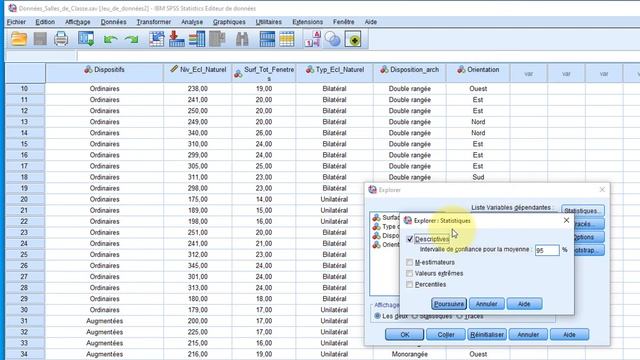The image size is (640, 360).
Task: Toggle the Value labels A/1 toolbar icon
Action: [x=312, y=39]
